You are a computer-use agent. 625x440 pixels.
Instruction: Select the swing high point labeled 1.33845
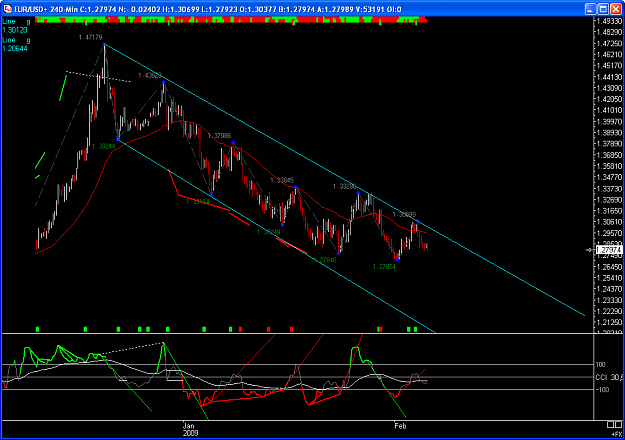(x=296, y=187)
